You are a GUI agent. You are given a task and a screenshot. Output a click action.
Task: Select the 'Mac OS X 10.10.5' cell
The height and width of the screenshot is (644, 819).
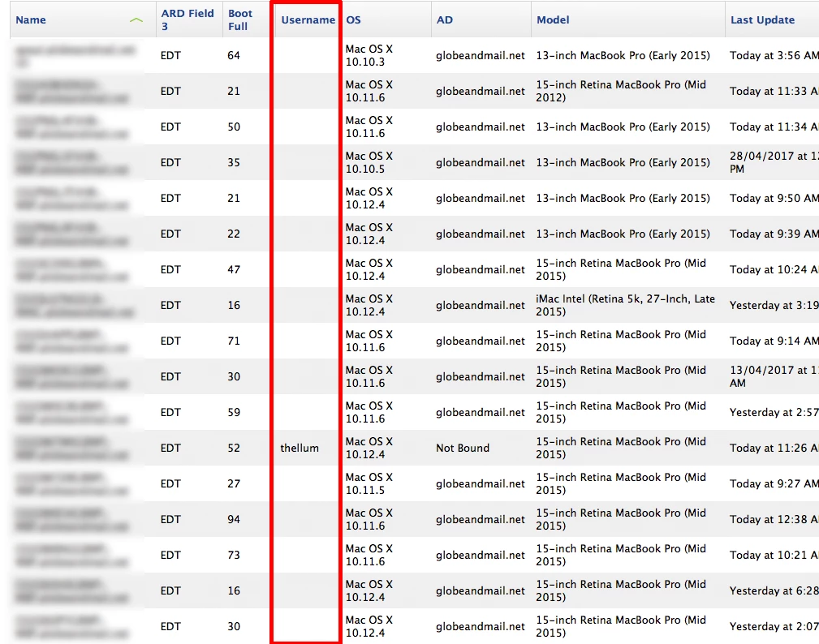(x=369, y=162)
